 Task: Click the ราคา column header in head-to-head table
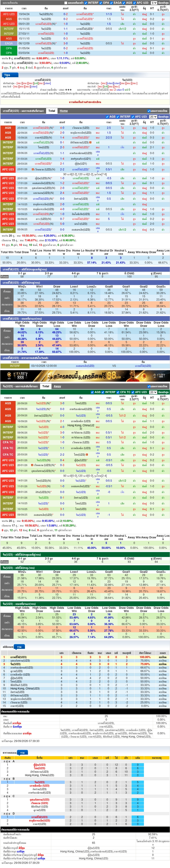109,8
